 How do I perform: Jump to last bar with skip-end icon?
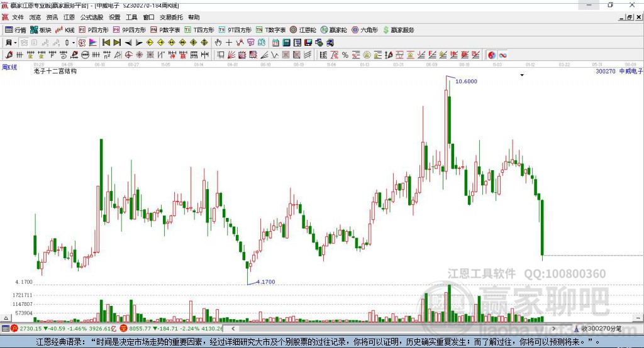tap(117, 43)
